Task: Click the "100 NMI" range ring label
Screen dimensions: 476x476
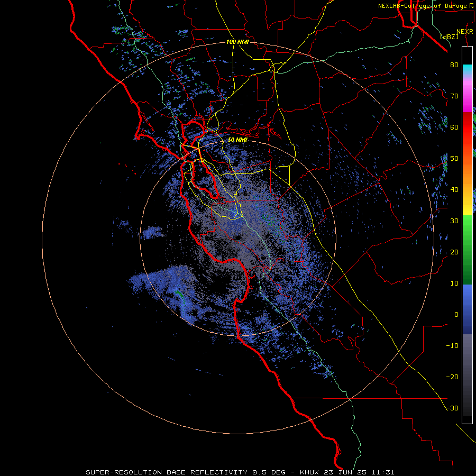Action: coord(237,42)
